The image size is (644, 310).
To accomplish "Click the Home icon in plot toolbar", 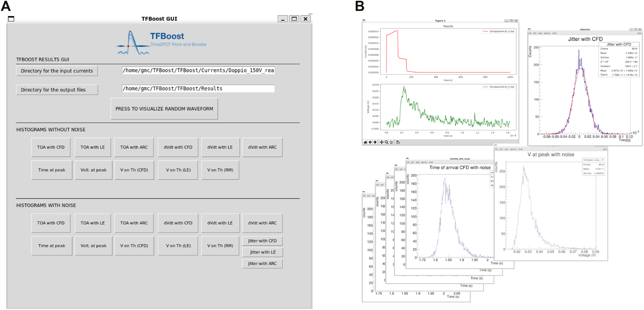I will click(365, 142).
